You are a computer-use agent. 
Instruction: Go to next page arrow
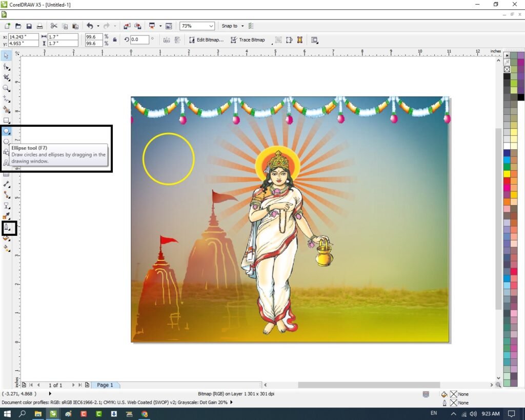click(73, 385)
